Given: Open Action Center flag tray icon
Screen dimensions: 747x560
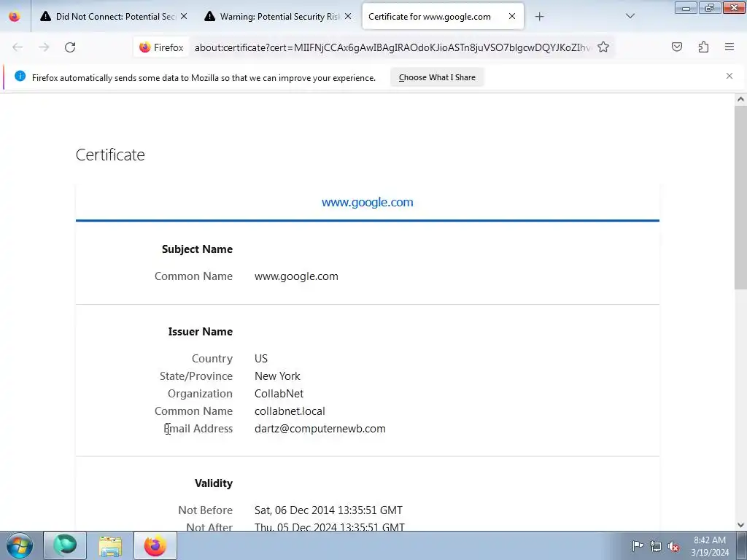Looking at the screenshot, I should [638, 545].
